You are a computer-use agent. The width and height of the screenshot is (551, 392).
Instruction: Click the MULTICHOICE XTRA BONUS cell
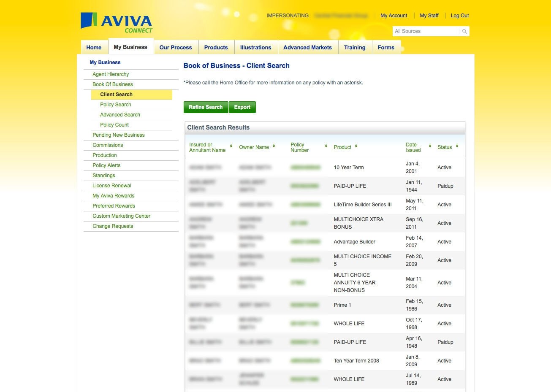coord(358,223)
